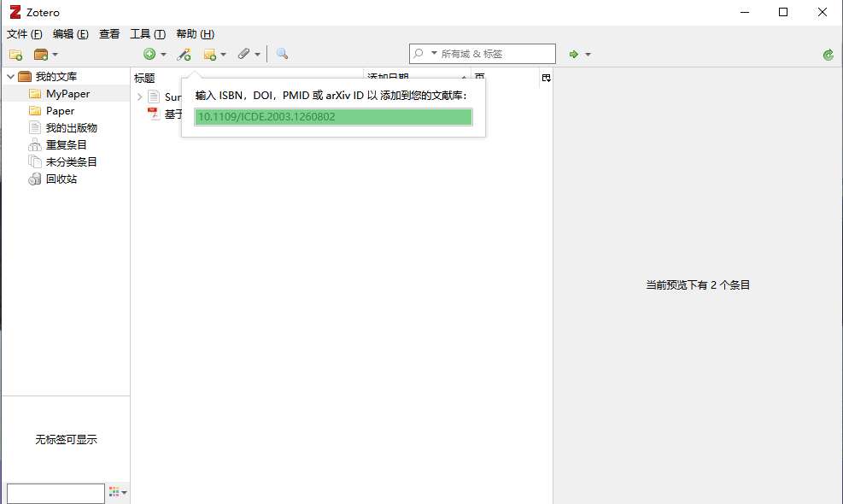Click the Advanced Search magnifier icon

point(282,54)
